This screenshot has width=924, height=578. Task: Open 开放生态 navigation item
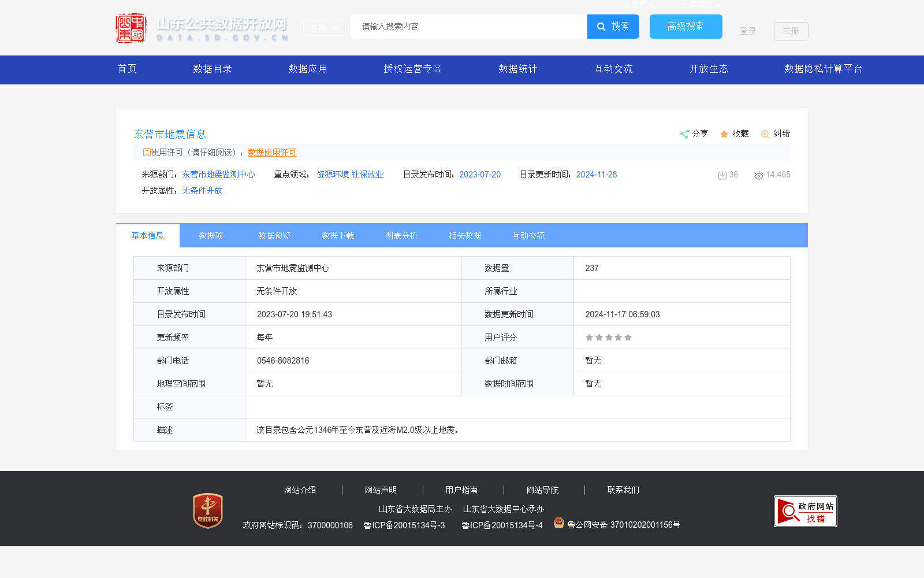point(709,69)
